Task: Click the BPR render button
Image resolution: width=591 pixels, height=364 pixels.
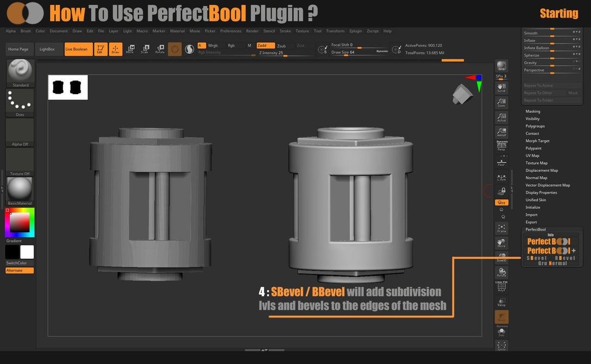Action: (502, 66)
